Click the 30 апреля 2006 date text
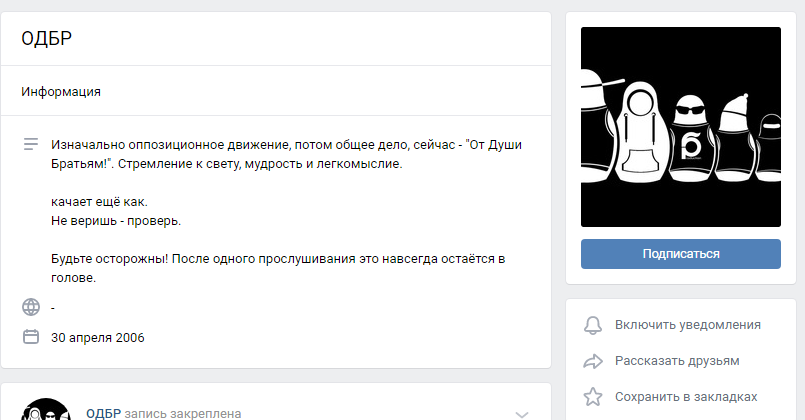This screenshot has width=805, height=420. pos(98,337)
